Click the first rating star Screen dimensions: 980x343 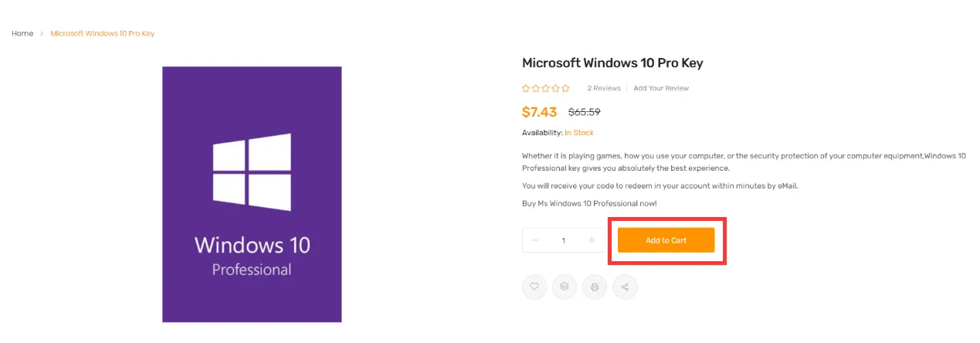[526, 89]
